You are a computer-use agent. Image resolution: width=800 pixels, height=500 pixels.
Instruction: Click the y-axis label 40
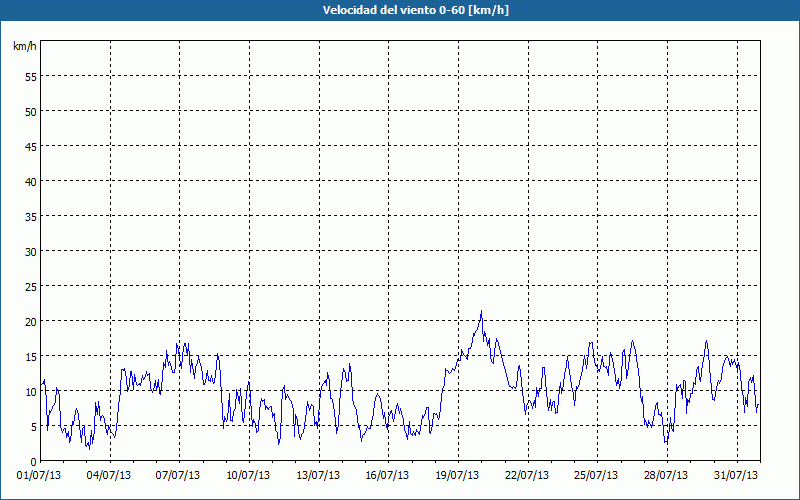tap(31, 182)
